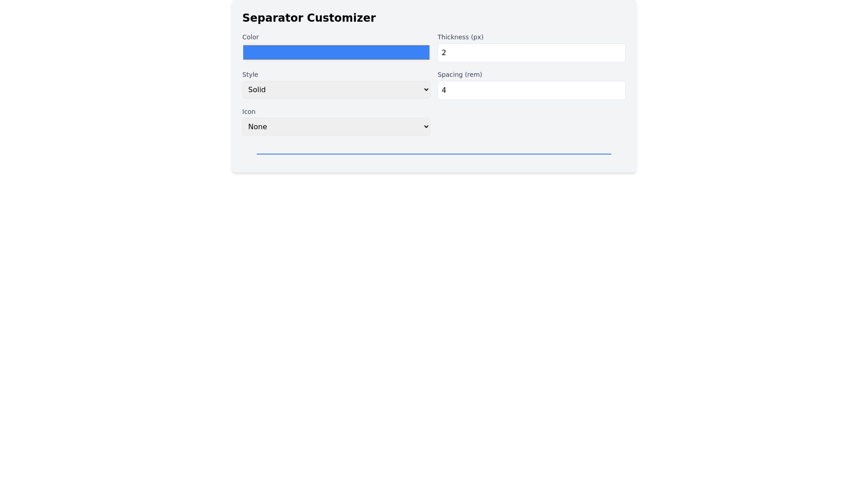The width and height of the screenshot is (868, 488).
Task: Click the Thickness input field
Action: 531,52
